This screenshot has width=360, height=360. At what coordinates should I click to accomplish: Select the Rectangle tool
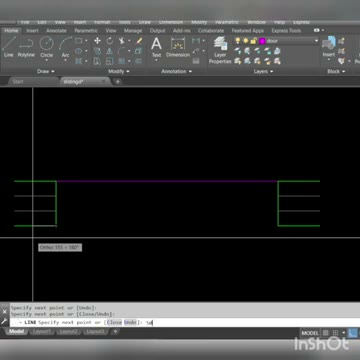79,41
